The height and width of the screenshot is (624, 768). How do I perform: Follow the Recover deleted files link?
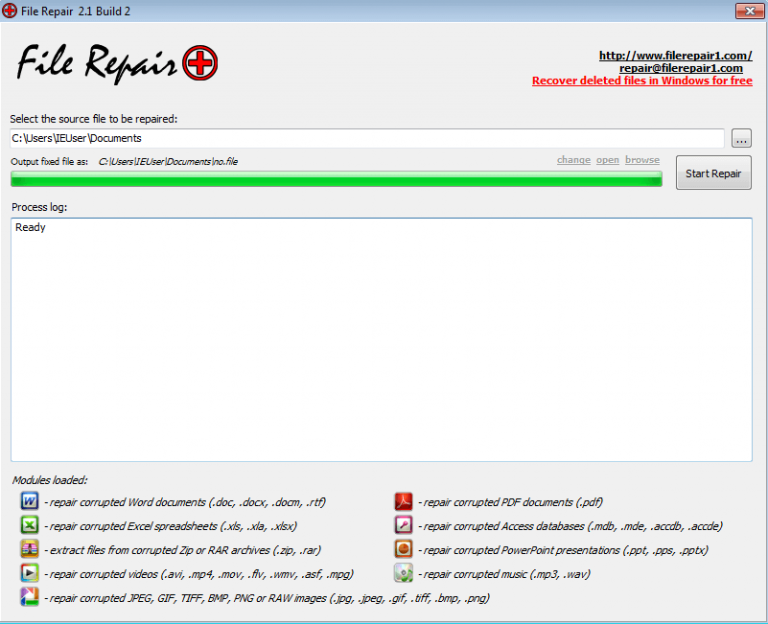(x=641, y=81)
